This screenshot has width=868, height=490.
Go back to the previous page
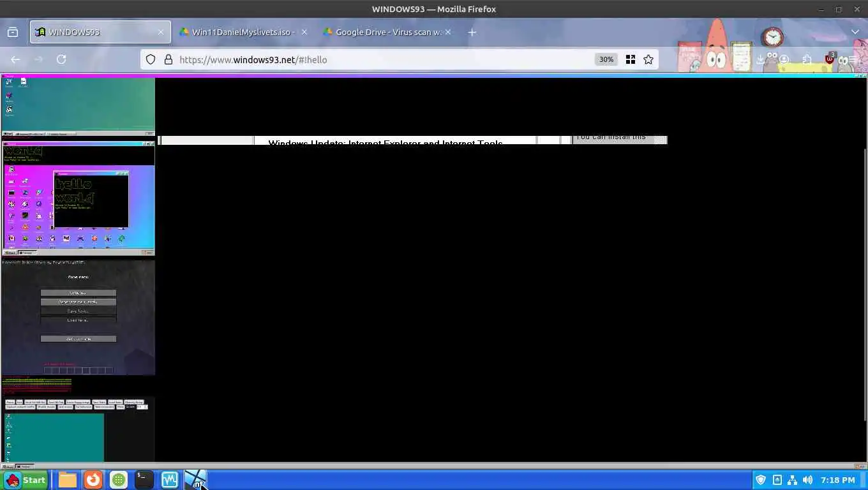pyautogui.click(x=15, y=59)
